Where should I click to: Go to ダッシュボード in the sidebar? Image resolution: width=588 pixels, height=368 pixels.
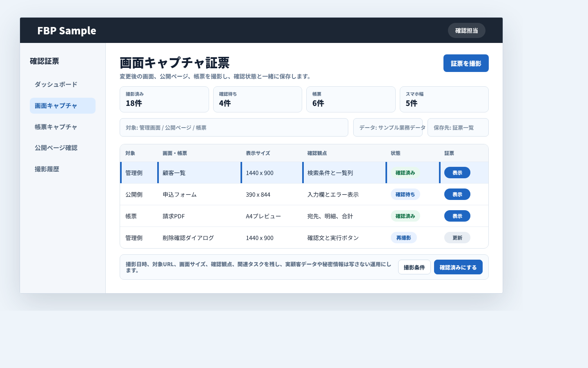(62, 85)
